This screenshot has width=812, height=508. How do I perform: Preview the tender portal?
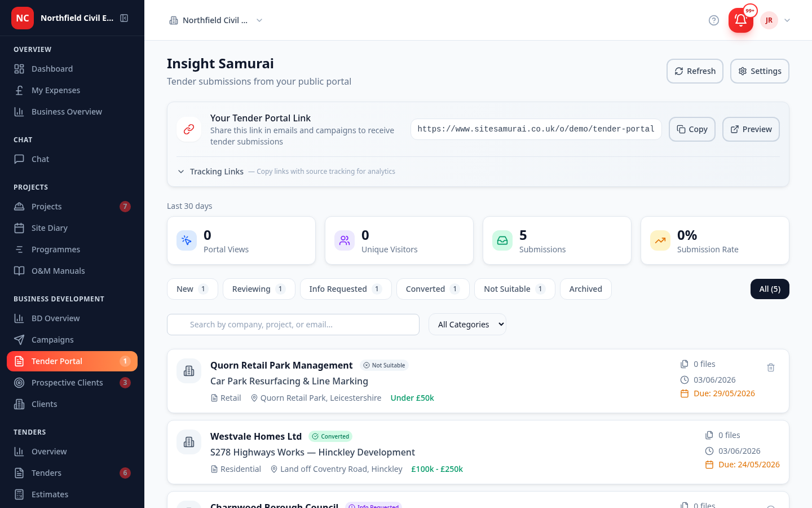tap(751, 129)
